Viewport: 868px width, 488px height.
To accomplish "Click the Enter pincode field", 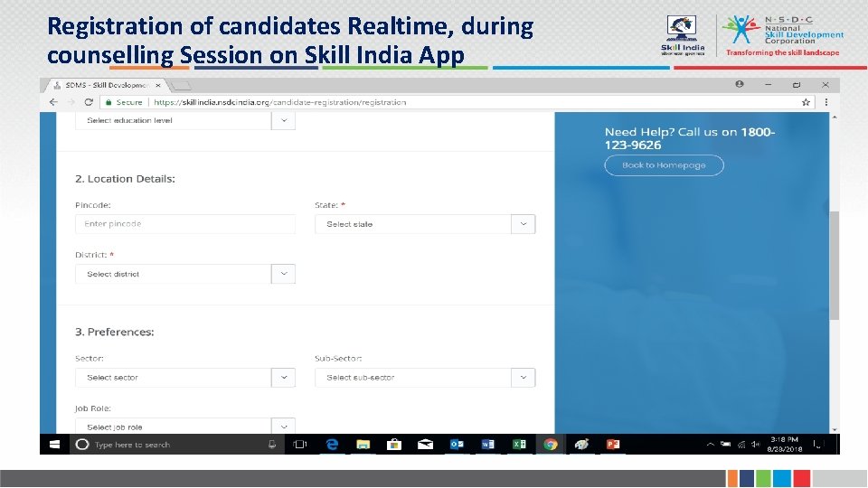I will [184, 224].
